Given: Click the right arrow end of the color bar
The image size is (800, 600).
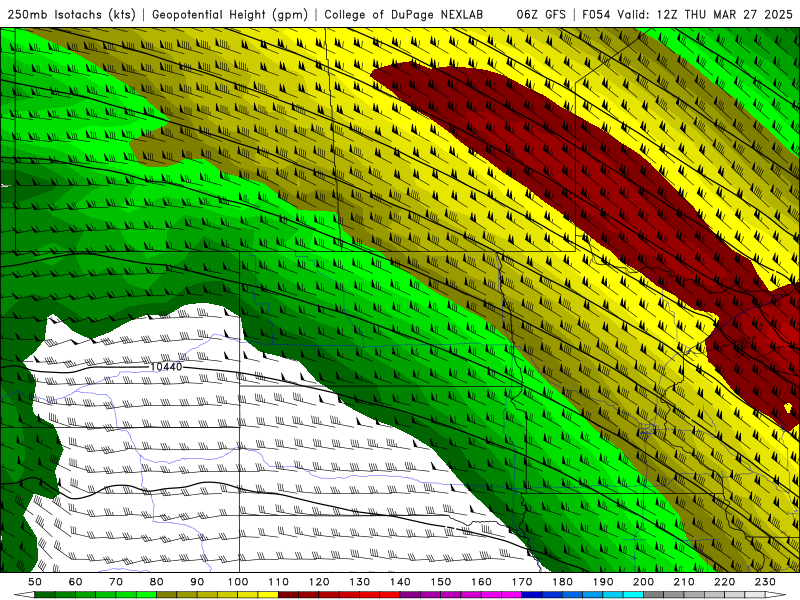Looking at the screenshot, I should pyautogui.click(x=776, y=595).
